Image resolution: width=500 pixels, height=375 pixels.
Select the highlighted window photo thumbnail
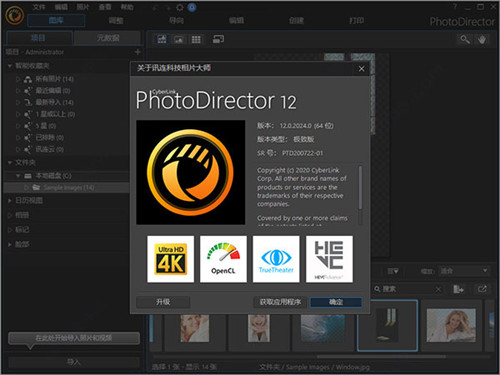387,325
